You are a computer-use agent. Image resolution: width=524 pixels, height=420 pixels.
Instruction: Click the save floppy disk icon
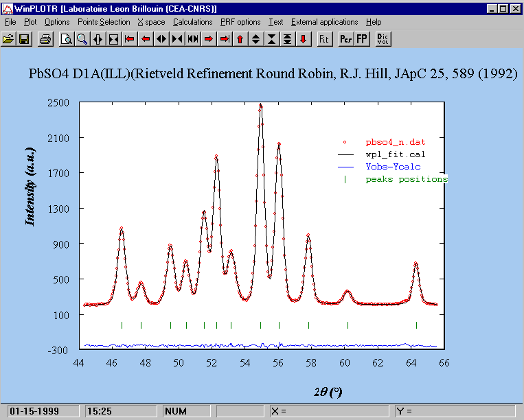tap(24, 38)
